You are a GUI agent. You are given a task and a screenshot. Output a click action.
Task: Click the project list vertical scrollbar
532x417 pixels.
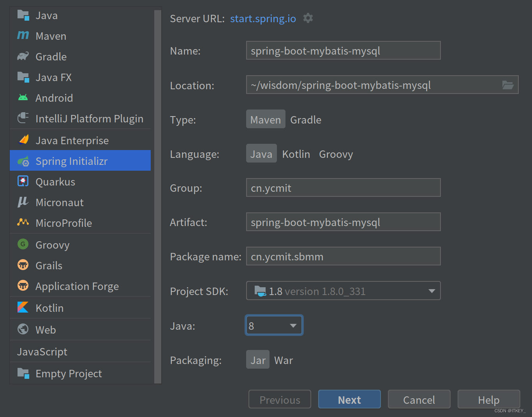coord(158,196)
